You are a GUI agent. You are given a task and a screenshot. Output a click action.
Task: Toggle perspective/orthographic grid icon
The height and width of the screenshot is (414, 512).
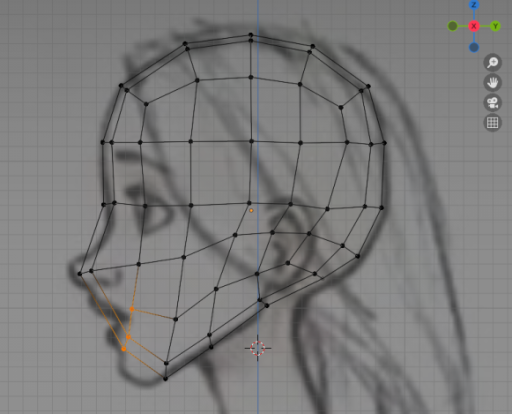492,122
